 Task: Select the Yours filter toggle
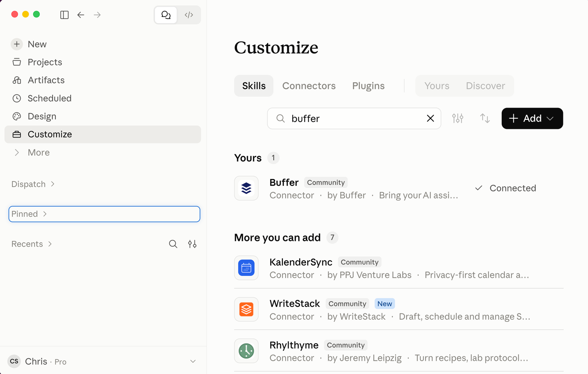[437, 86]
